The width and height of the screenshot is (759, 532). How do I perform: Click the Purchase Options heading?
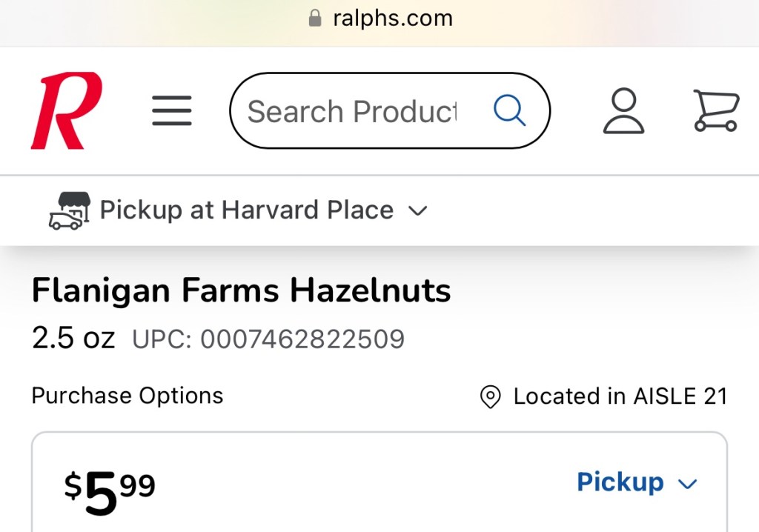[x=127, y=396]
